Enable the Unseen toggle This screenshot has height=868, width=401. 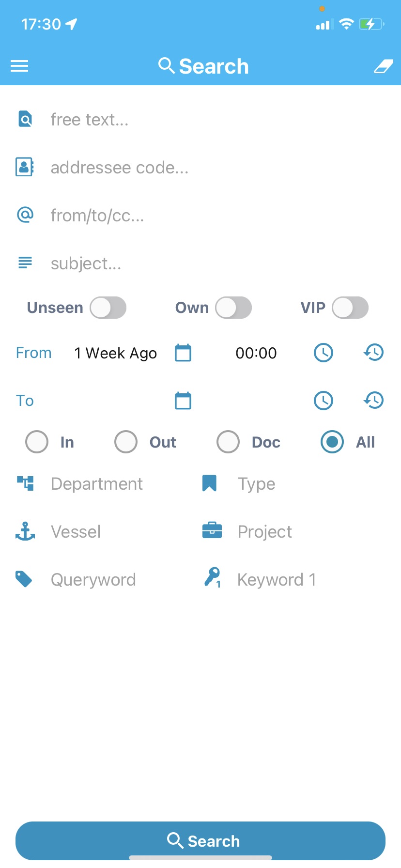coord(108,308)
